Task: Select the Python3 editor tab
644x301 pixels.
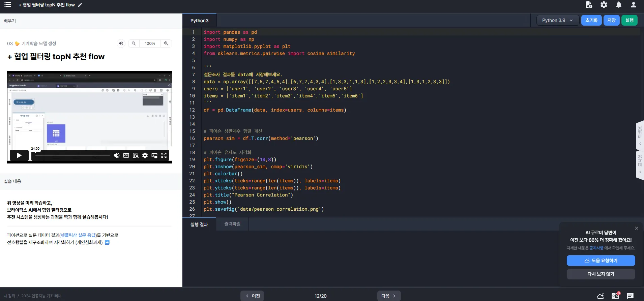Action: coord(199,21)
